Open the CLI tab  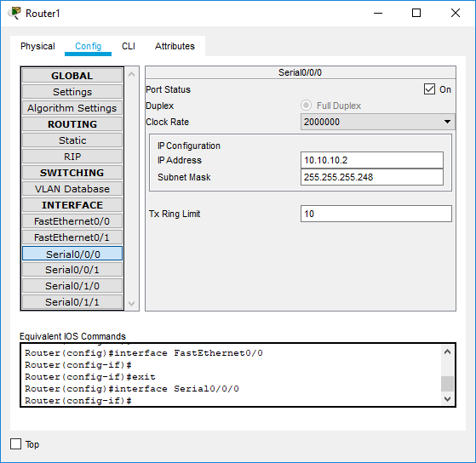pos(129,46)
